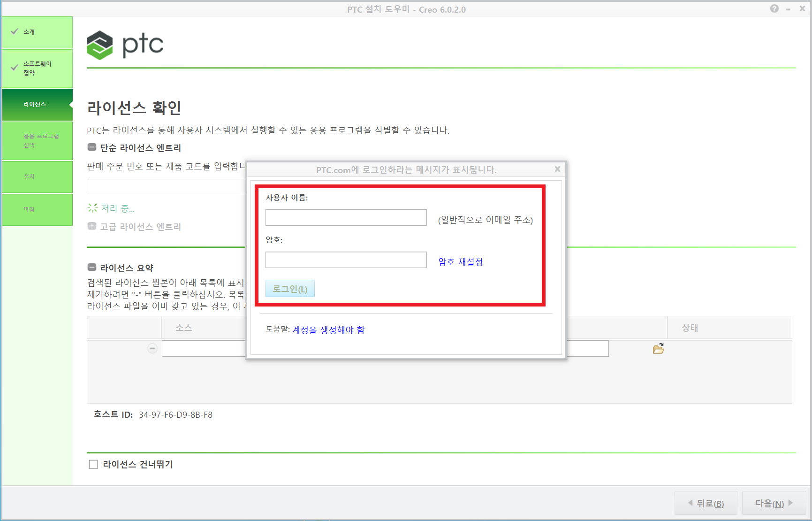812x521 pixels.
Task: Focus the 암호 password field
Action: click(346, 260)
